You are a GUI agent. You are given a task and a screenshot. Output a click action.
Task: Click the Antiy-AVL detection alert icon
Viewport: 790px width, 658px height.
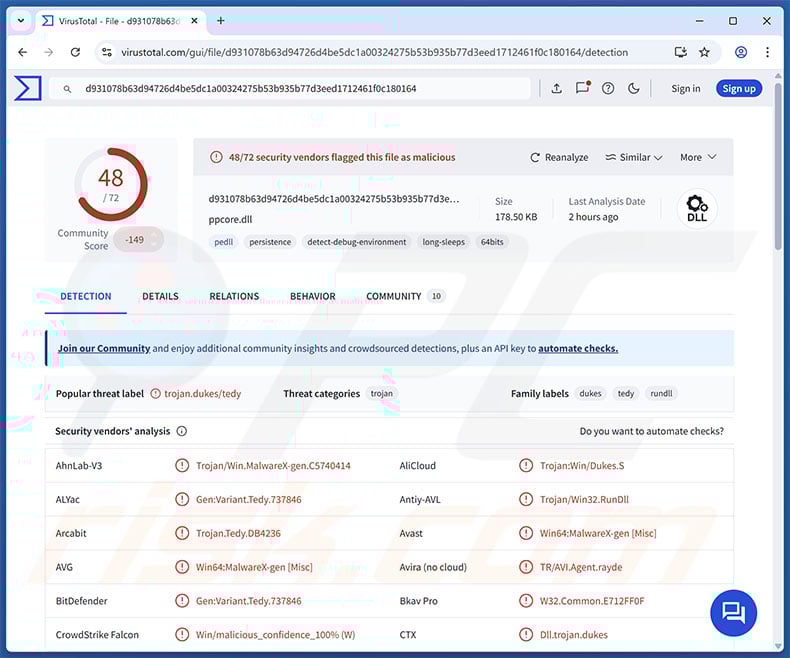[526, 499]
